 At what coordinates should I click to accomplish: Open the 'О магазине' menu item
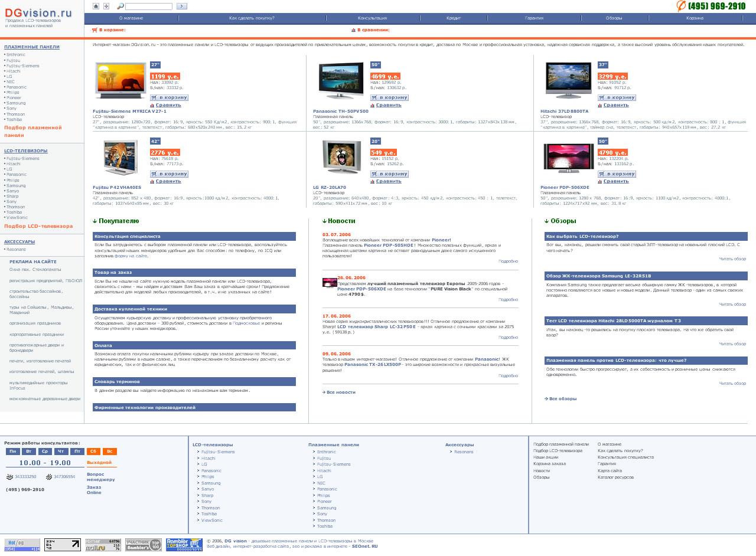(131, 18)
